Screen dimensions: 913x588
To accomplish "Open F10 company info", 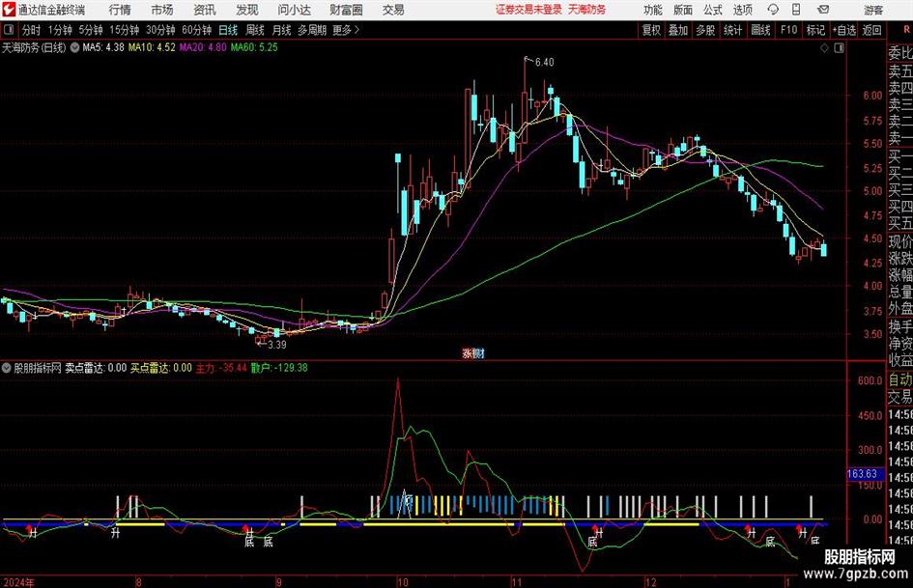I will point(788,30).
